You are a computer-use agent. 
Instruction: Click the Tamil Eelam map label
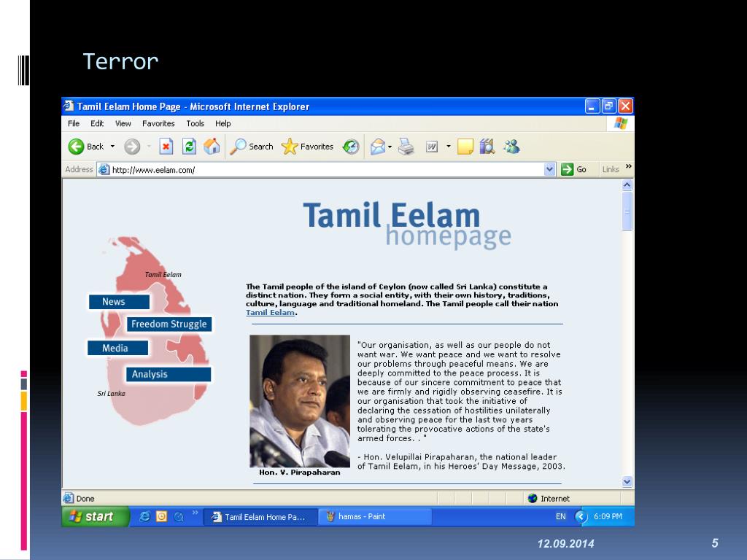pos(163,275)
